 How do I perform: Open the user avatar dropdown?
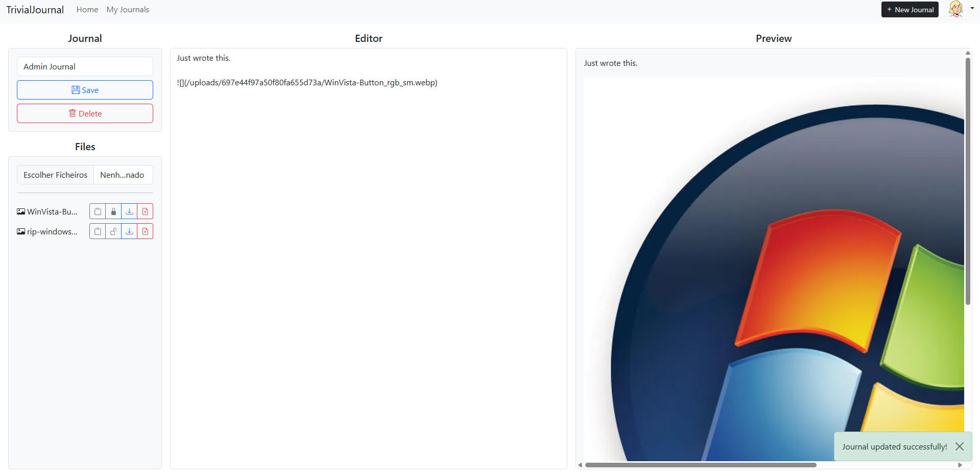tap(961, 9)
